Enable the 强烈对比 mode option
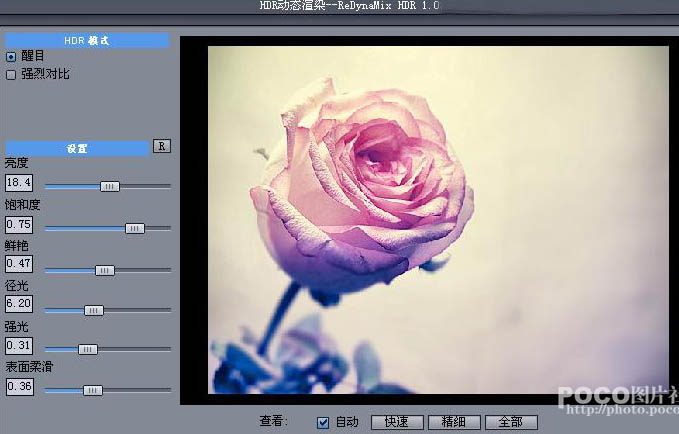The height and width of the screenshot is (434, 679). point(11,75)
